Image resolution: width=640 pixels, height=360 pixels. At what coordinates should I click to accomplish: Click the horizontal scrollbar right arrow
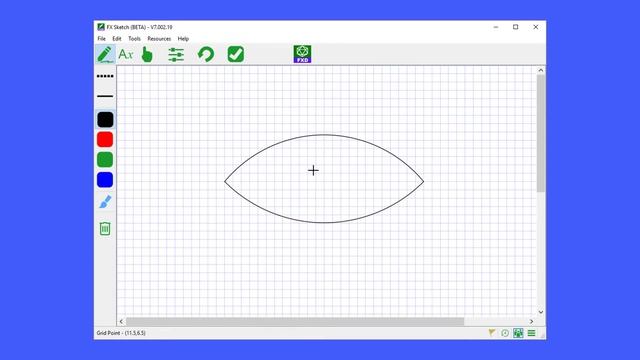[x=531, y=321]
